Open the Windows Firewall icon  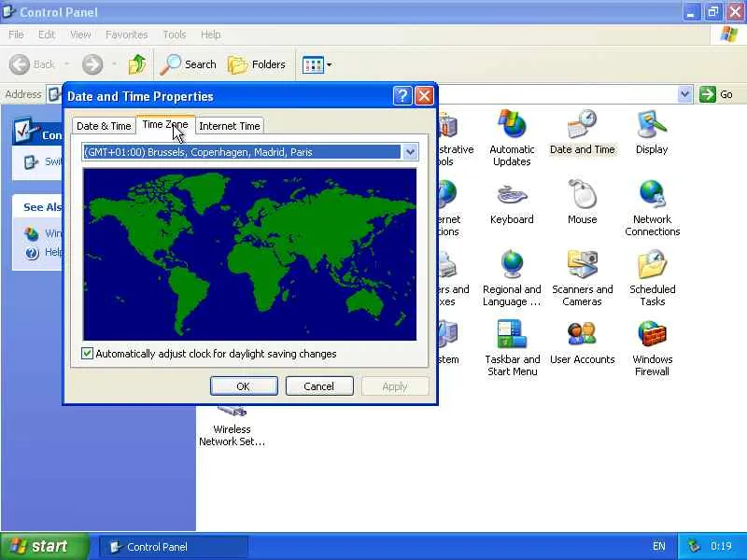(x=652, y=348)
